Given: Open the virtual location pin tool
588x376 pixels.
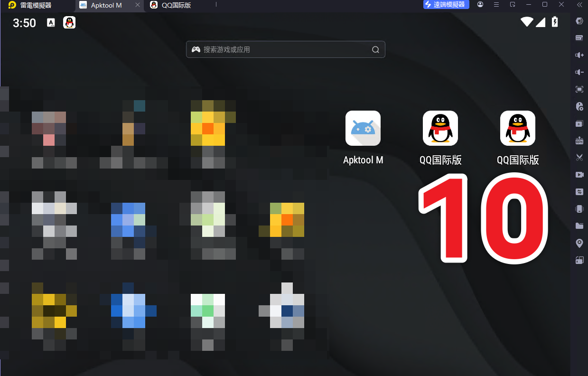Looking at the screenshot, I should pyautogui.click(x=579, y=243).
